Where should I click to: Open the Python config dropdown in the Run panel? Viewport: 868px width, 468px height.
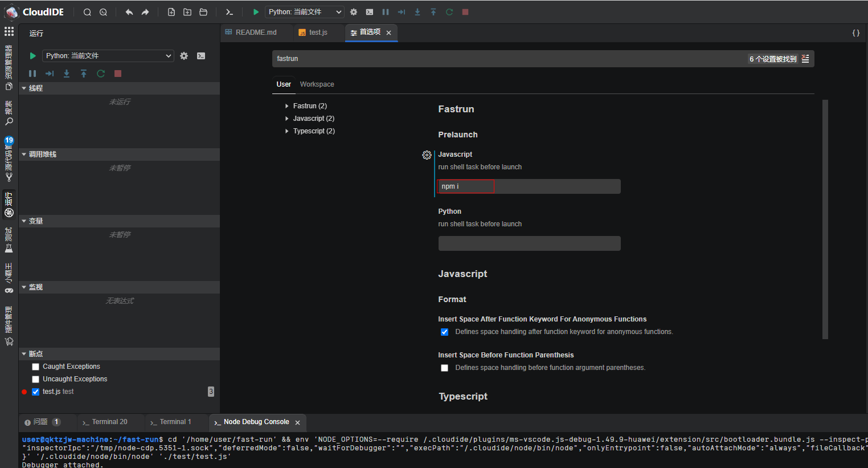pyautogui.click(x=108, y=56)
